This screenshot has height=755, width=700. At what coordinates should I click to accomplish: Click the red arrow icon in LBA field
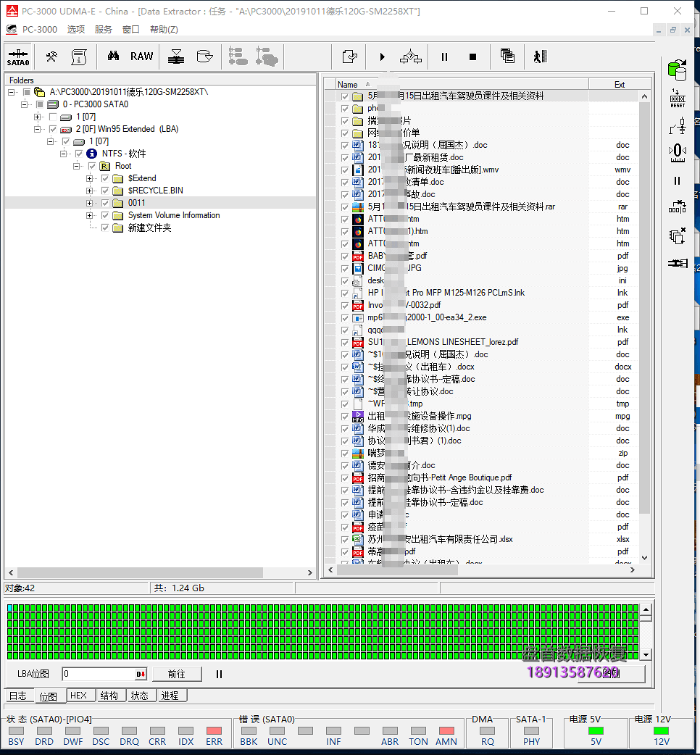[x=141, y=674]
